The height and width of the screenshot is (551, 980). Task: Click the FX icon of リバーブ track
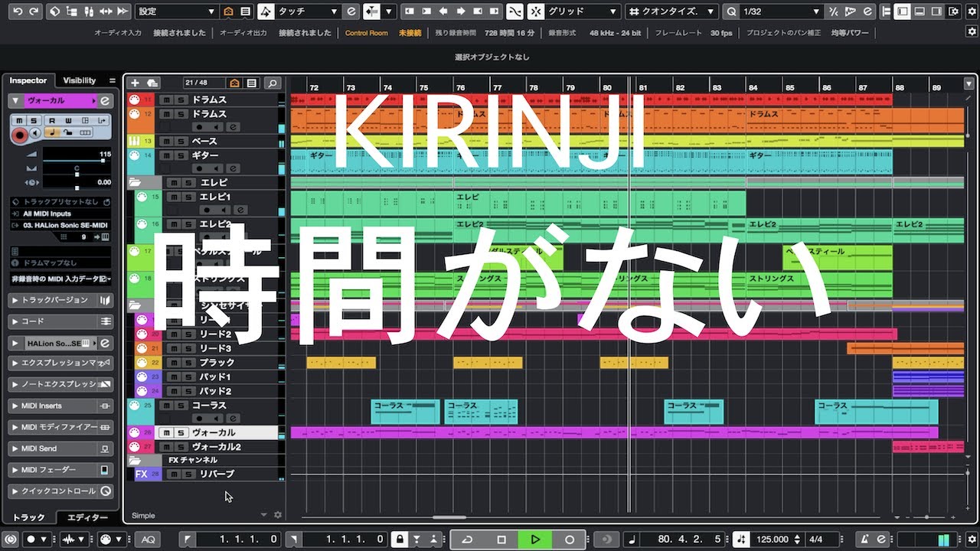coord(142,474)
